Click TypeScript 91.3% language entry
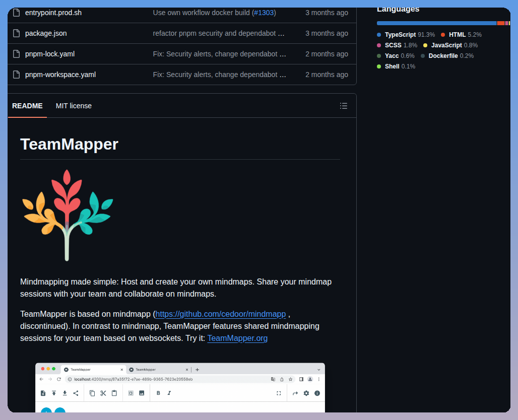This screenshot has width=518, height=420. 406,35
